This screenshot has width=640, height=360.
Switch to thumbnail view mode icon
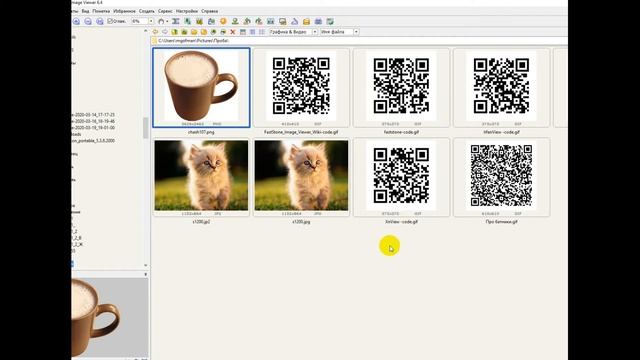pos(243,32)
